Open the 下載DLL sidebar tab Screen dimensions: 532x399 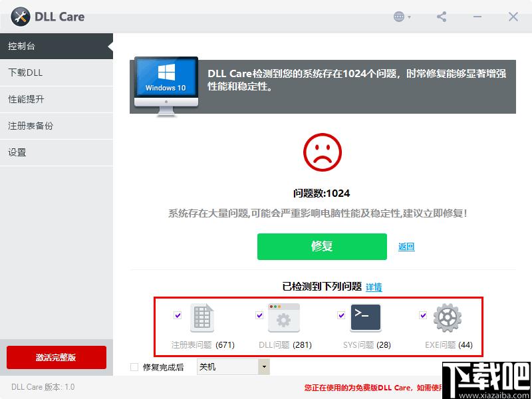pyautogui.click(x=57, y=72)
